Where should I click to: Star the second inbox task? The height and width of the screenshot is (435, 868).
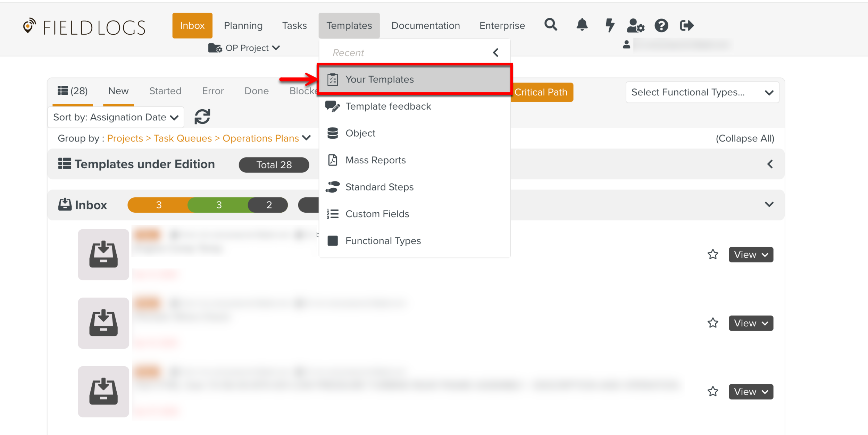click(713, 323)
